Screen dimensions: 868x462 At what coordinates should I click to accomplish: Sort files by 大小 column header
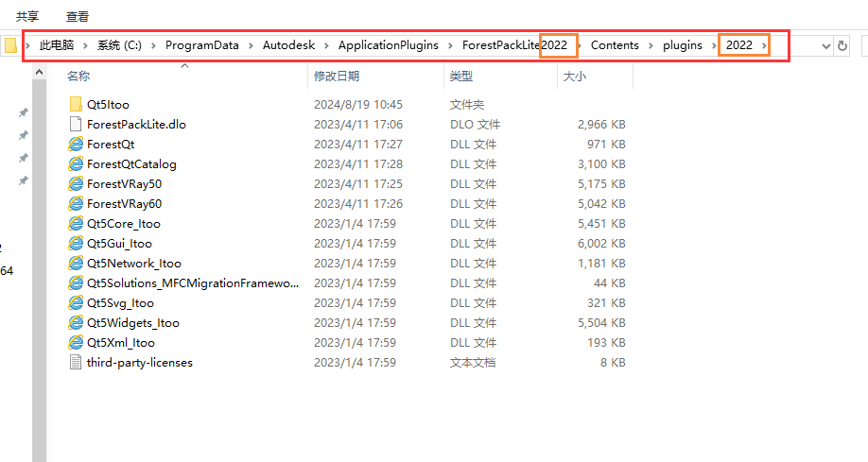(575, 77)
